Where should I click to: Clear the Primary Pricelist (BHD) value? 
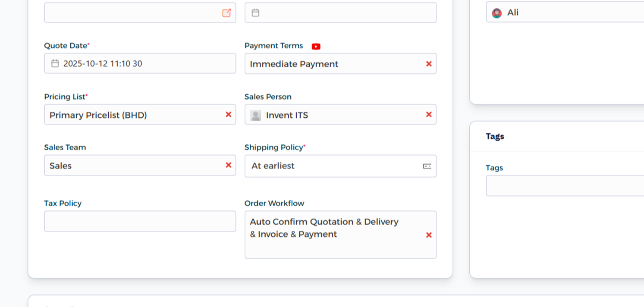click(x=229, y=115)
